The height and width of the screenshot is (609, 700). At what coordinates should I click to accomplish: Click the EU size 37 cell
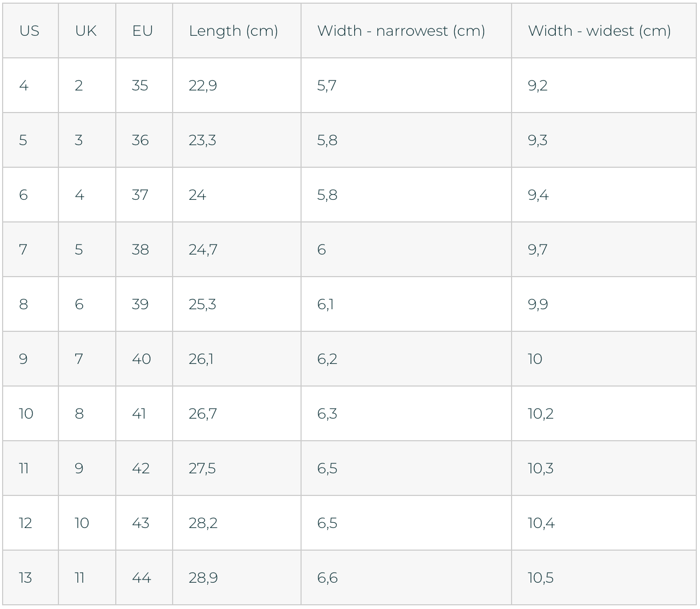(144, 195)
